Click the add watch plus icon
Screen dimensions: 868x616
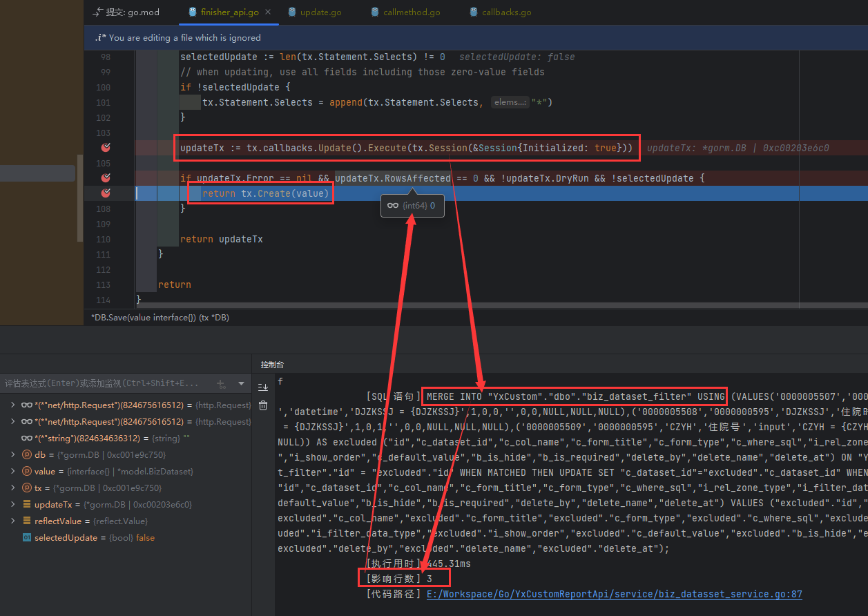point(221,383)
